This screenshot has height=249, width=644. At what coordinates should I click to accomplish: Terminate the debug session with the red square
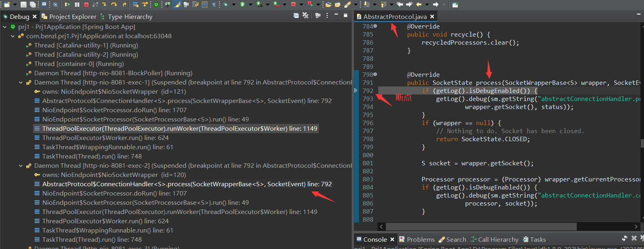(86, 4)
